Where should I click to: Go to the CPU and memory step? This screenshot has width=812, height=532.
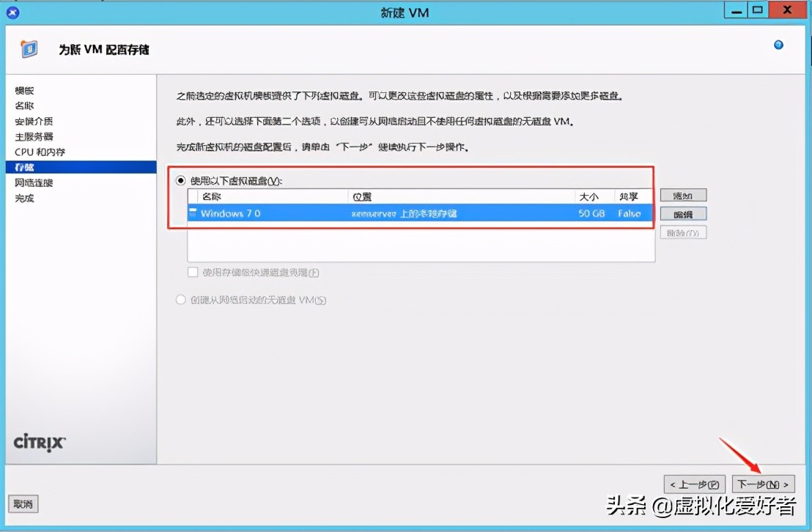point(40,152)
